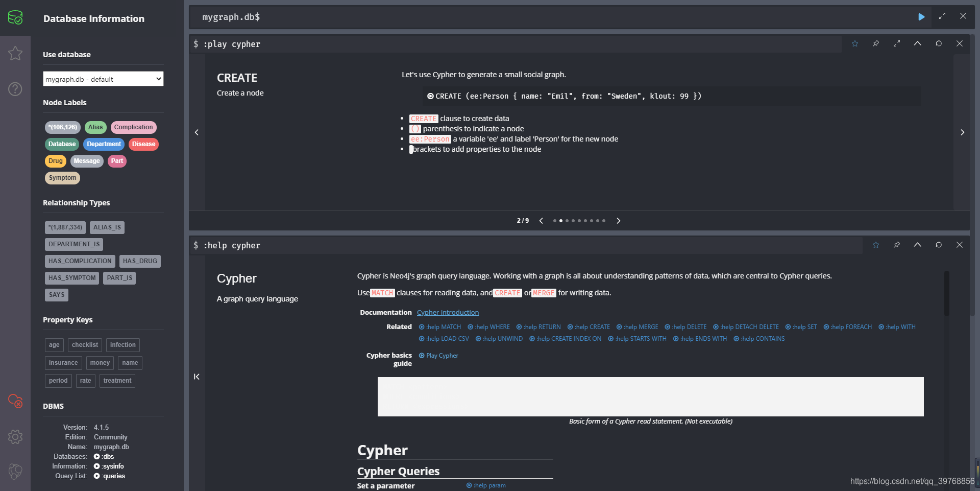Fullscreen the :play cypher frame
The height and width of the screenshot is (491, 980).
point(897,43)
